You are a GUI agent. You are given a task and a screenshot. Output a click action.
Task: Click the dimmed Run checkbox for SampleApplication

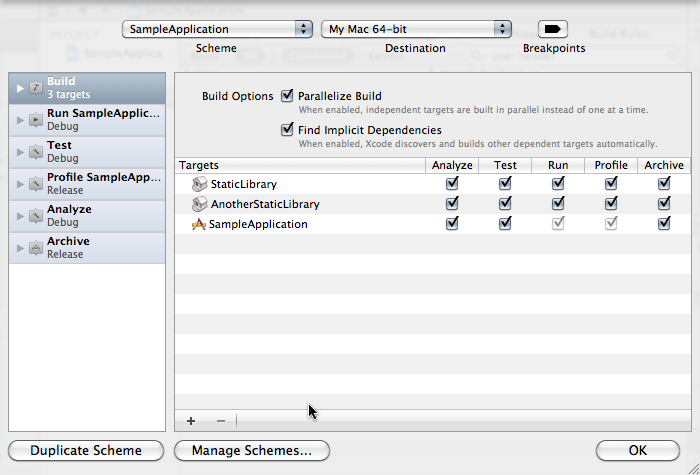[558, 223]
